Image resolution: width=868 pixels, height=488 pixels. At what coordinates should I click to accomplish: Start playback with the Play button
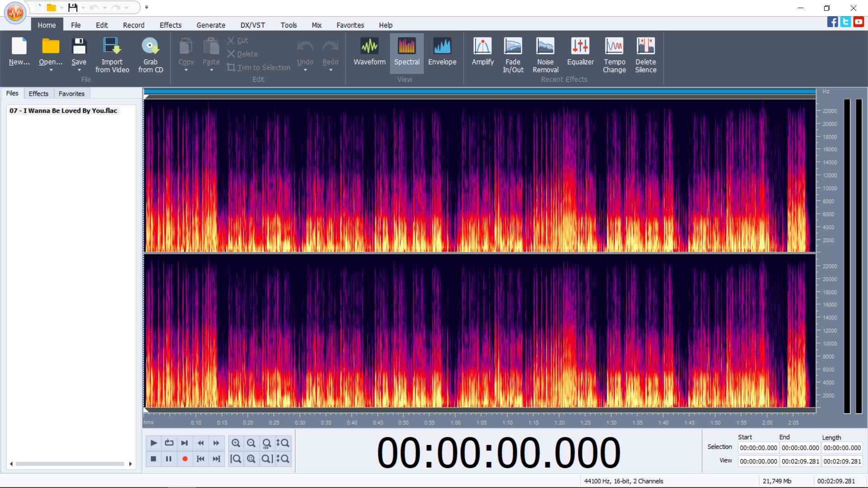tap(153, 443)
